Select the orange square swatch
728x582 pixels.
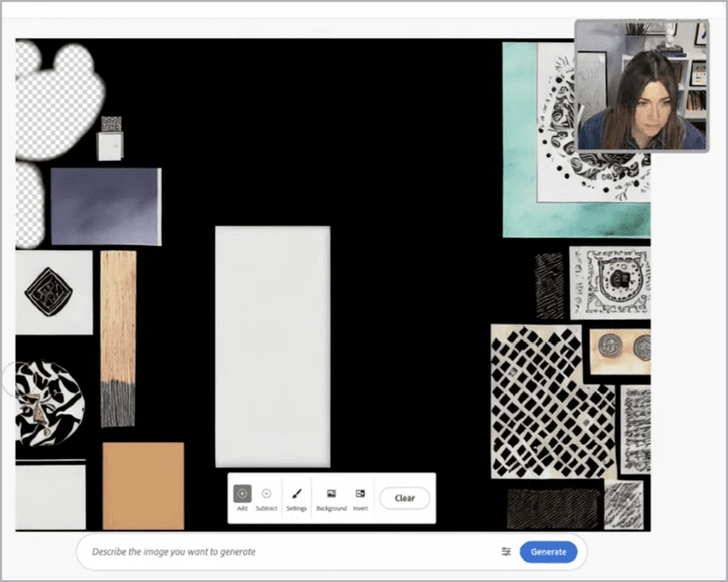[143, 486]
